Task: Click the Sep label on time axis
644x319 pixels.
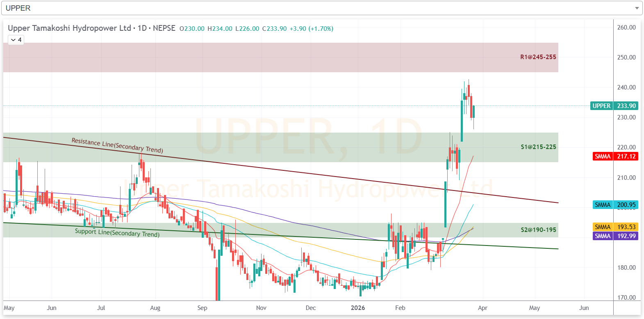Action: point(202,308)
